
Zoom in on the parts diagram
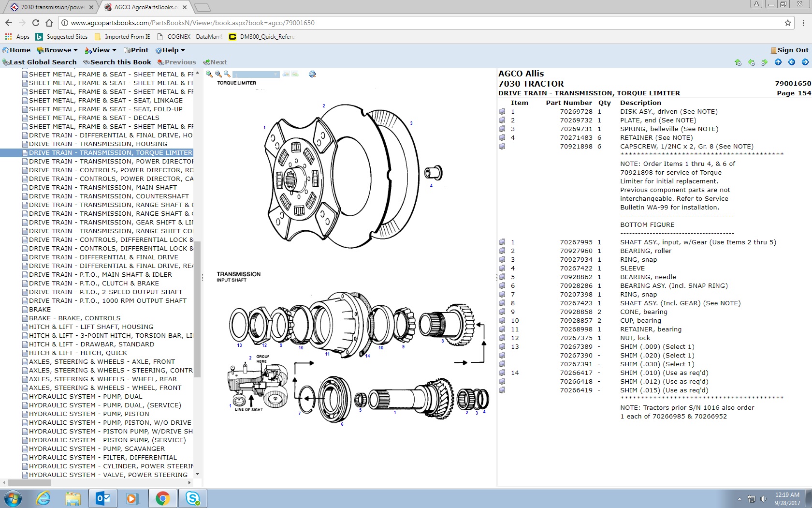coord(209,74)
